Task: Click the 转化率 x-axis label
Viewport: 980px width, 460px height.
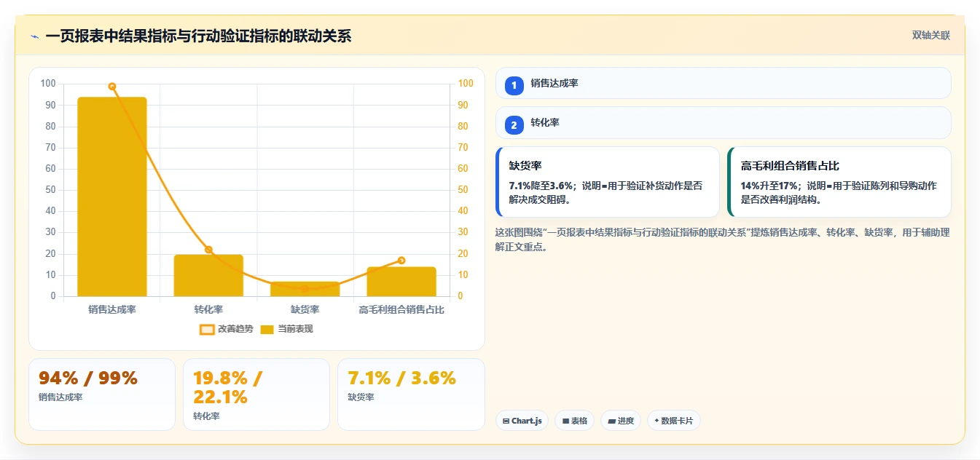Action: click(x=208, y=309)
